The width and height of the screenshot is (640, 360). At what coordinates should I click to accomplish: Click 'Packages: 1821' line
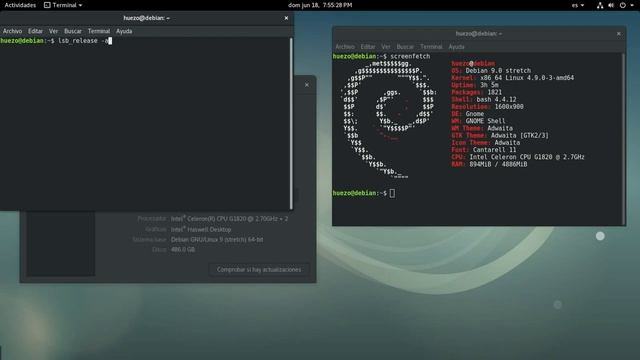[476, 93]
